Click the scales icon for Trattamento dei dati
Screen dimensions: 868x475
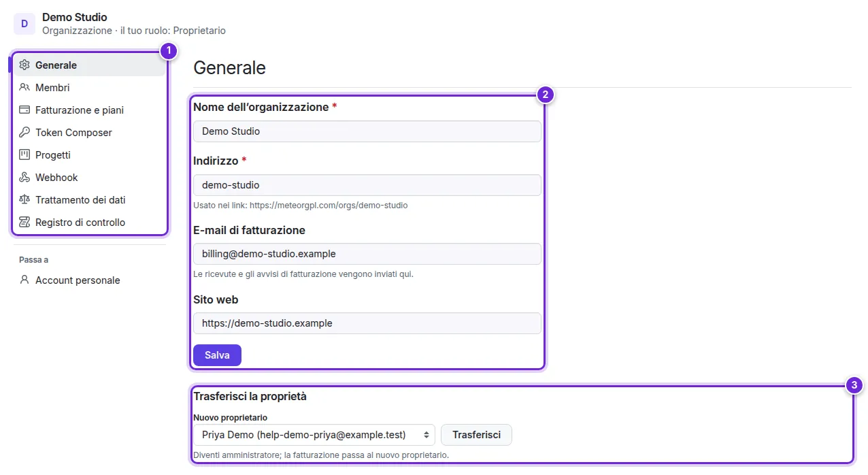(x=24, y=200)
